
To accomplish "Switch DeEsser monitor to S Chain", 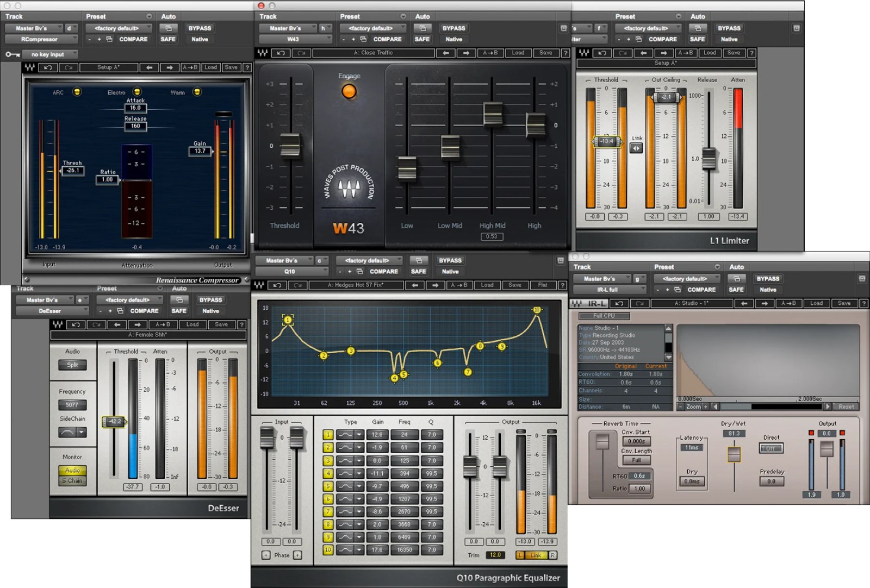I will pos(72,480).
